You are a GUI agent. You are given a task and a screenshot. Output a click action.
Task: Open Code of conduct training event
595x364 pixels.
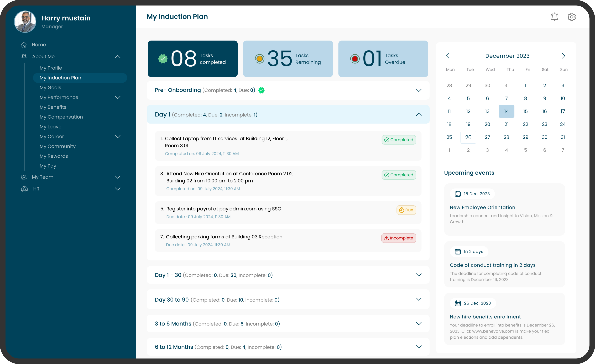[x=504, y=264]
